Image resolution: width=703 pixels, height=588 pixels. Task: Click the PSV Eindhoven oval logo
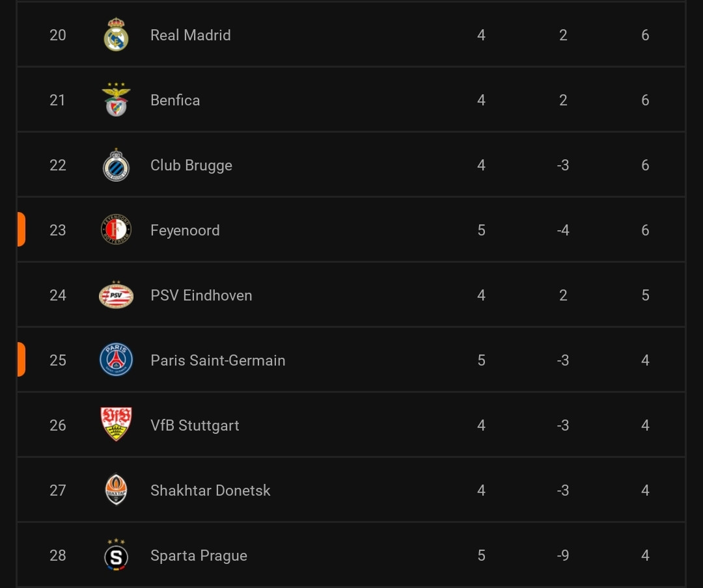click(116, 295)
